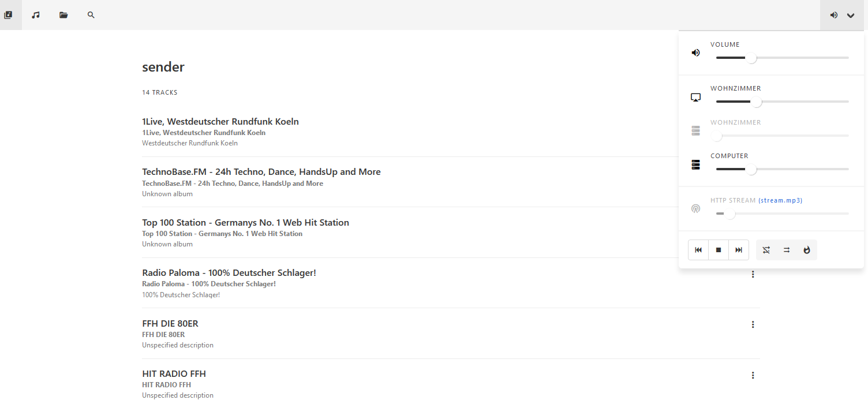Skip to the next track
Screen dimensions: 868x404
pyautogui.click(x=739, y=250)
